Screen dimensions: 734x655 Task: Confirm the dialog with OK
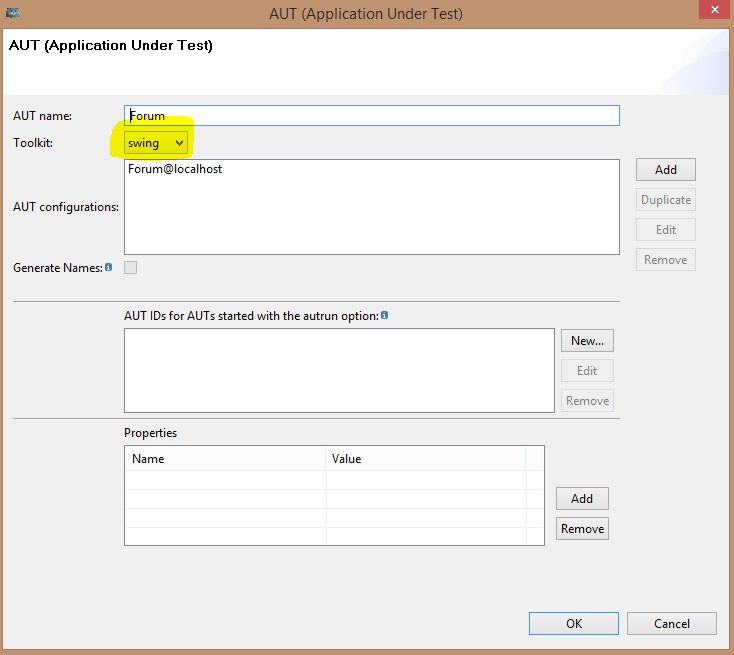(573, 623)
